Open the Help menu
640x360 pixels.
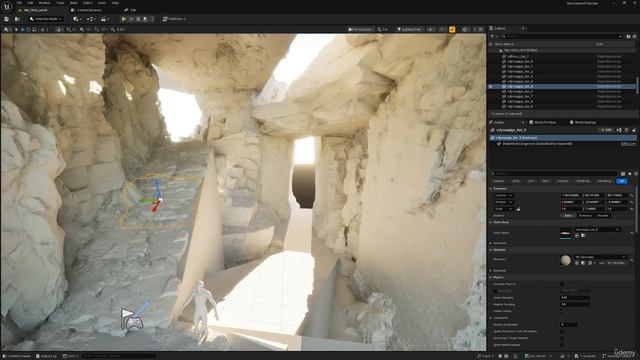tap(115, 3)
